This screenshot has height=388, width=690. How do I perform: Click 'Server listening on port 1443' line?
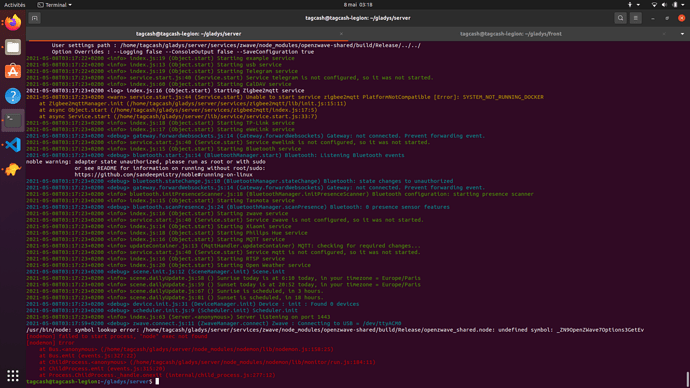[x=178, y=317]
